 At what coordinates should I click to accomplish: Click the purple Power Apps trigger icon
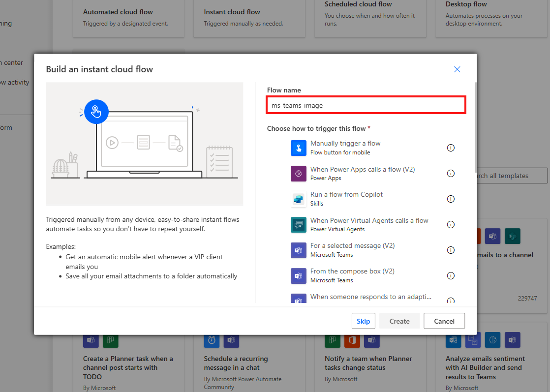[299, 173]
